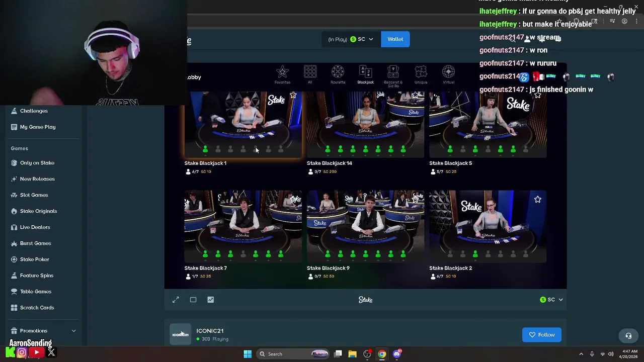This screenshot has height=362, width=644.
Task: Click the 'Stake Blackjack 7' title text
Action: 205,268
